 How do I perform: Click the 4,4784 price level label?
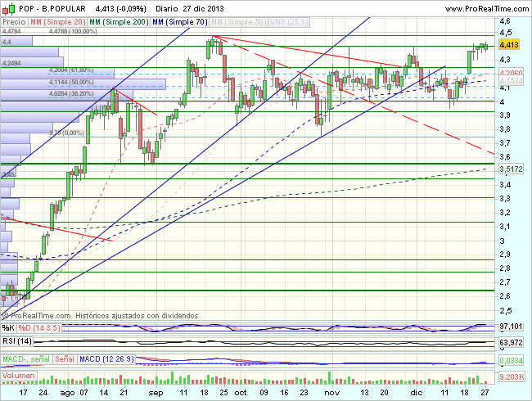[11, 32]
